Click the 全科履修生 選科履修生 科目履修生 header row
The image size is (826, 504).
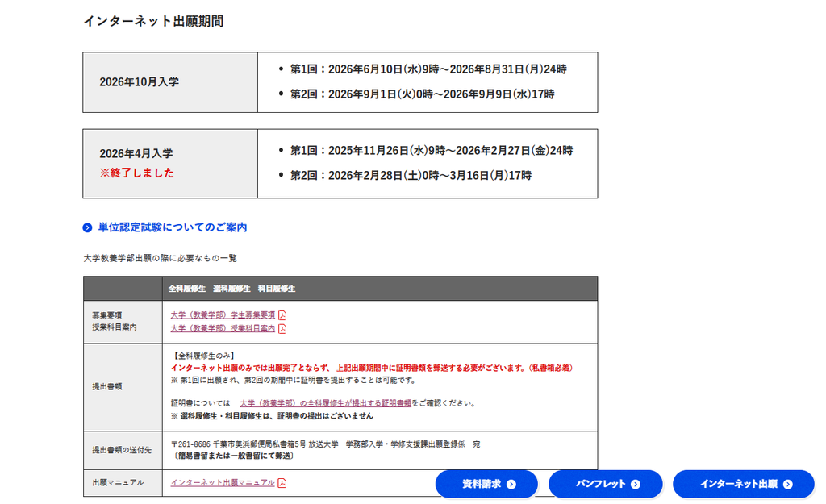coord(340,289)
